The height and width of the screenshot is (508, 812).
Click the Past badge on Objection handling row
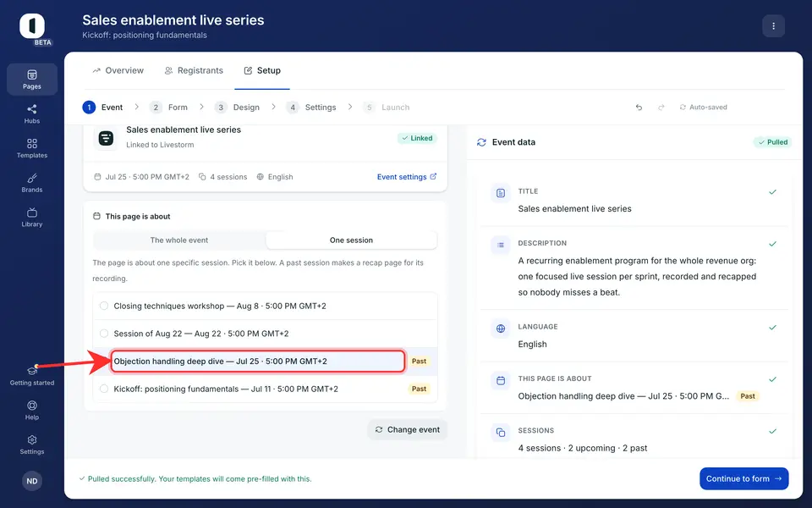420,362
